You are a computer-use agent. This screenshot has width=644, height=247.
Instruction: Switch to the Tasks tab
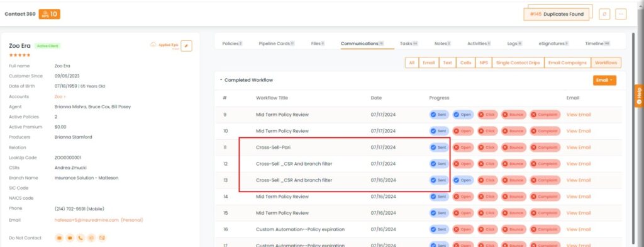tap(409, 43)
